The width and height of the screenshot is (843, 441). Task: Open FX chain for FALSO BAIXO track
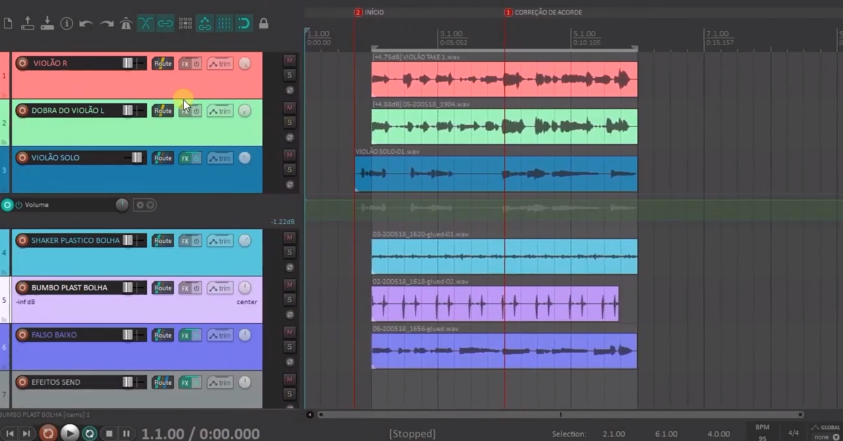pos(185,336)
